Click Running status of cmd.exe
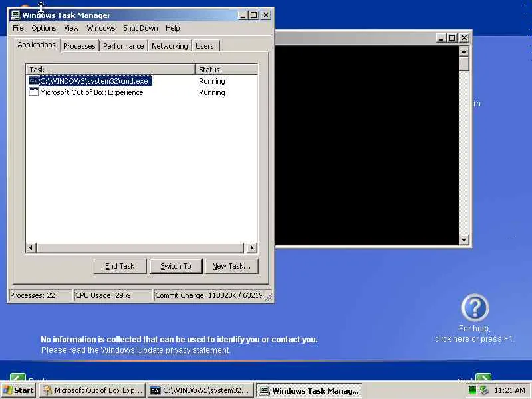532x399 pixels. 212,81
